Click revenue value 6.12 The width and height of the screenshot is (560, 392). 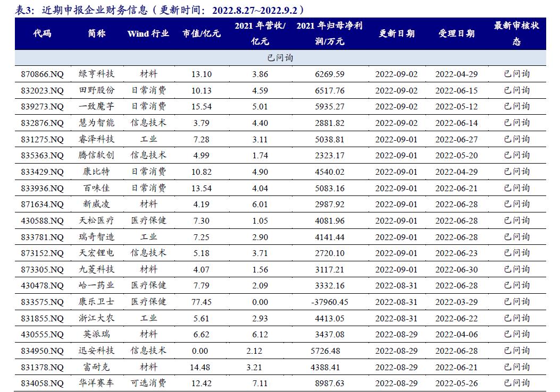[260, 335]
